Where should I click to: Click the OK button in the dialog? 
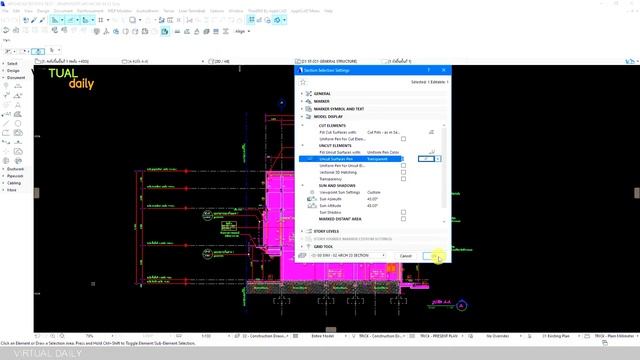pyautogui.click(x=434, y=256)
